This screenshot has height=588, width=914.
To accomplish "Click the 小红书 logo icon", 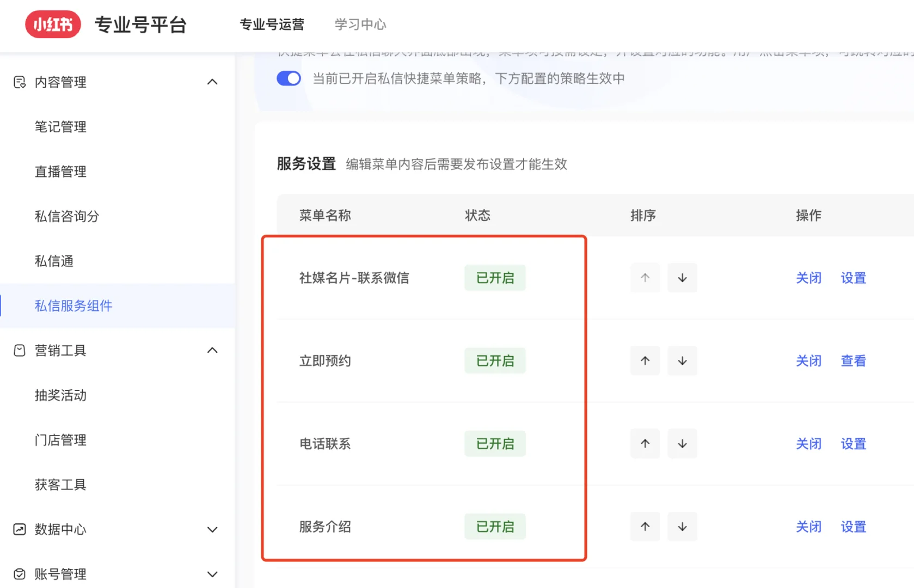I will coord(52,24).
